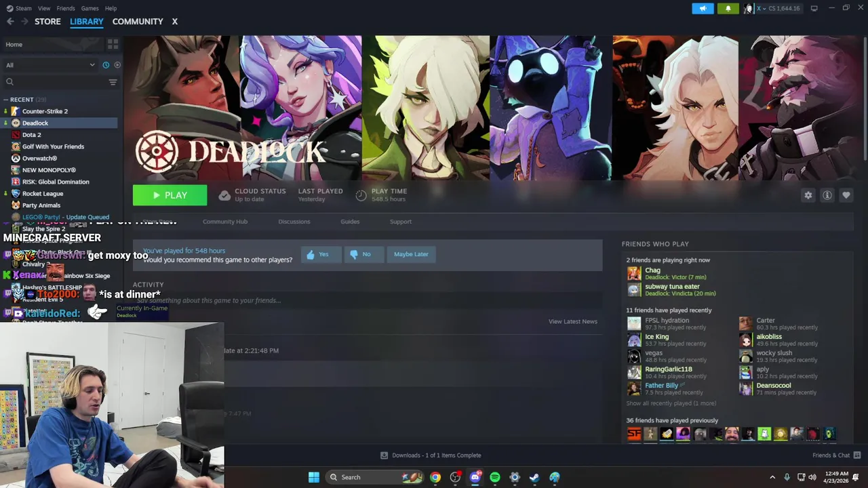Screen dimensions: 868x488
Task: Open friend RaringGarlic118 entry
Action: pos(667,372)
